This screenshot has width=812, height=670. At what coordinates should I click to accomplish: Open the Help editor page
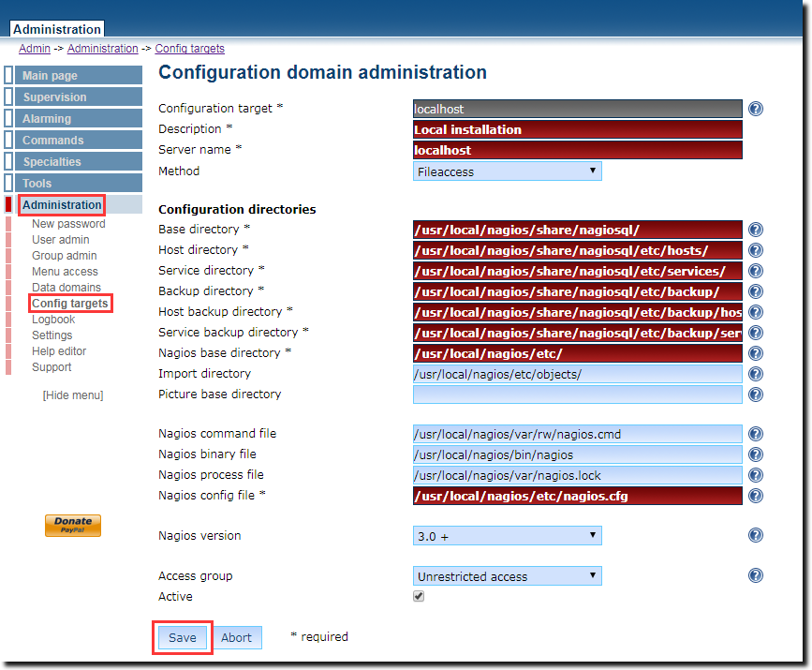tap(59, 351)
